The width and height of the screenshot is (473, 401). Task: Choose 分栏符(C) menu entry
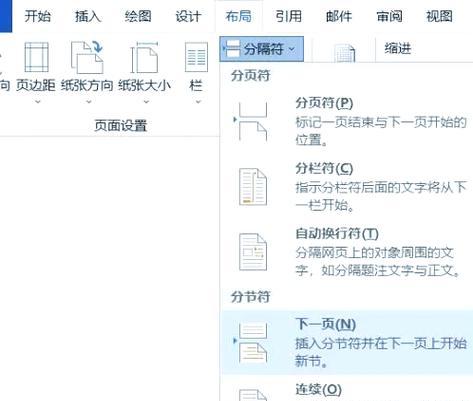(x=347, y=187)
